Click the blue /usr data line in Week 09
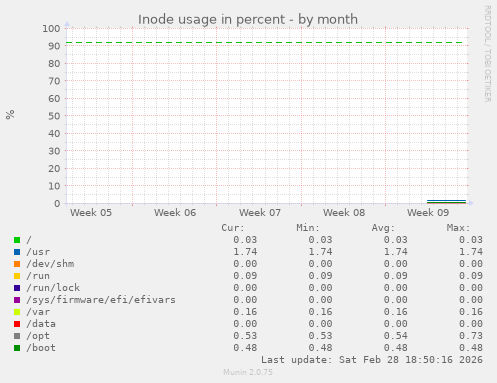Screen dimensions: 497x383 coord(446,200)
